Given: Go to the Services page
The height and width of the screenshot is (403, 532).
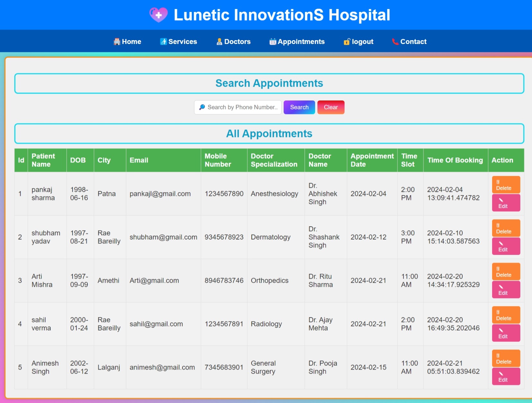Looking at the screenshot, I should tap(179, 42).
